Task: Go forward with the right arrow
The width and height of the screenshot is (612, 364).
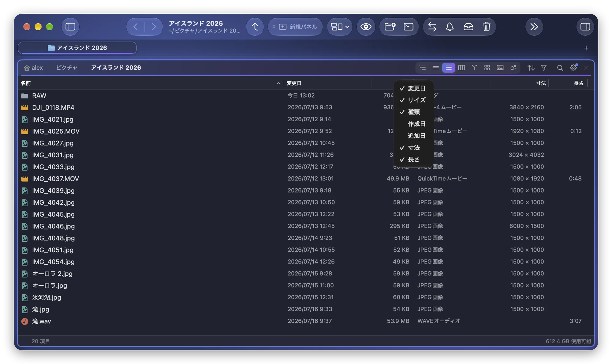Action: pos(154,27)
